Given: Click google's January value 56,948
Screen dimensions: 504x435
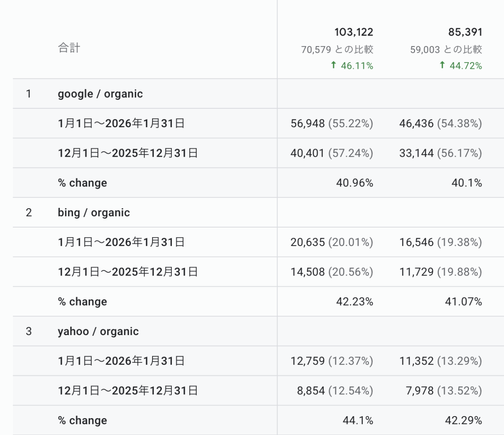Looking at the screenshot, I should point(307,123).
